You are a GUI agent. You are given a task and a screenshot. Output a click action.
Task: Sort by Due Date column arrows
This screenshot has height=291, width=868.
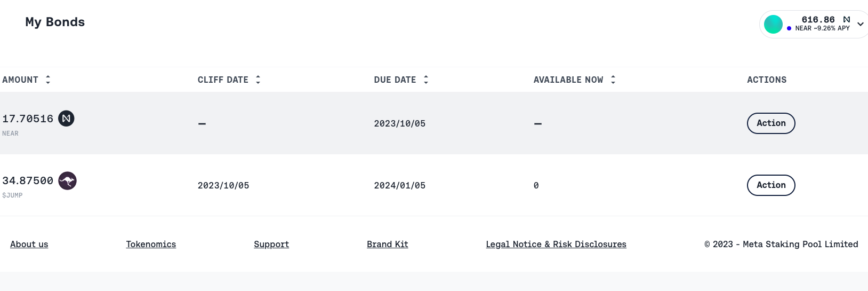click(x=426, y=80)
